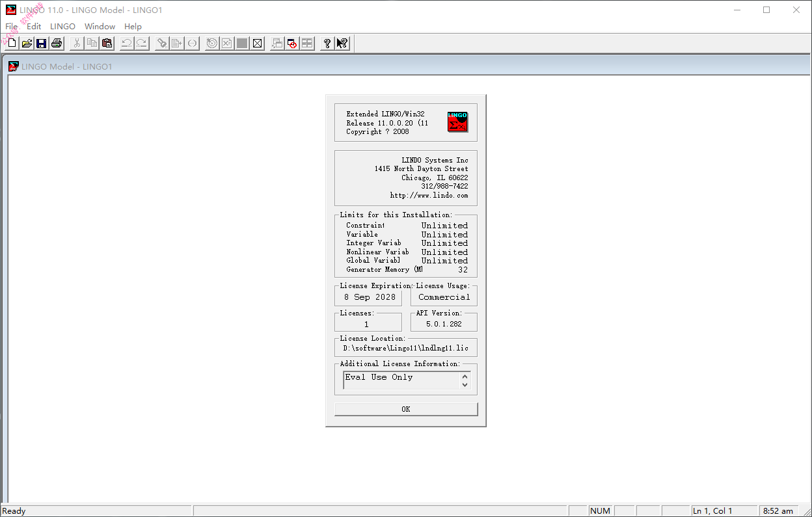
Task: Minimize the LINGO 11.0 main window
Action: 737,10
